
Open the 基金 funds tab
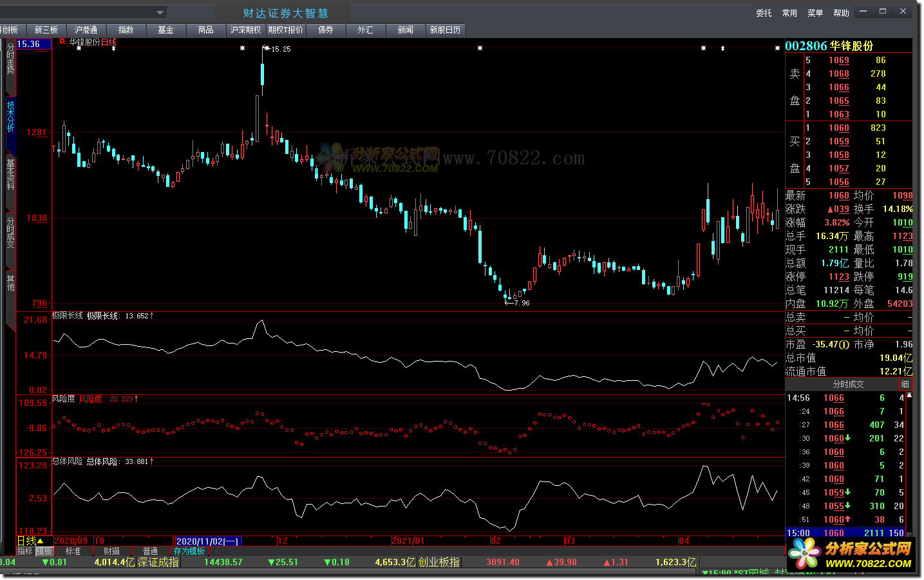point(165,30)
